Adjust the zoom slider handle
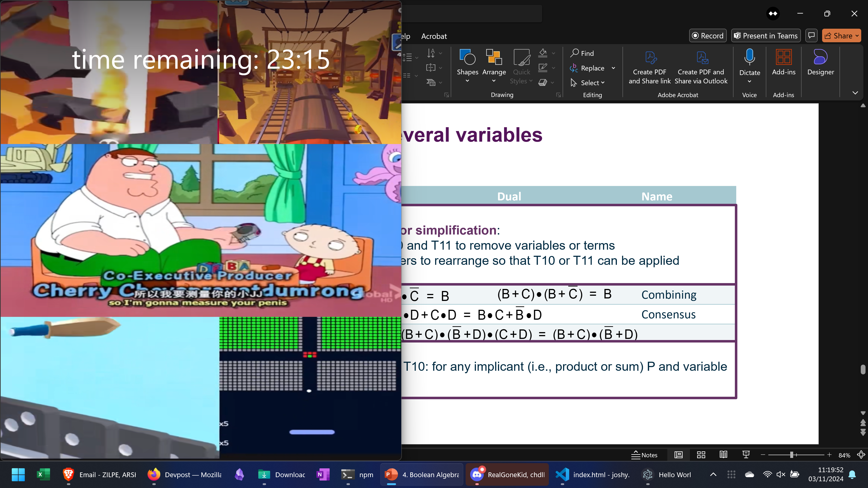Viewport: 868px width, 488px height. (792, 455)
